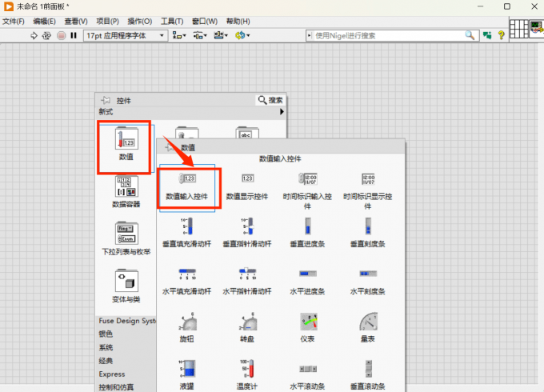The image size is (544, 392).
Task: Click the magnifier icon in search box
Action: (x=470, y=35)
